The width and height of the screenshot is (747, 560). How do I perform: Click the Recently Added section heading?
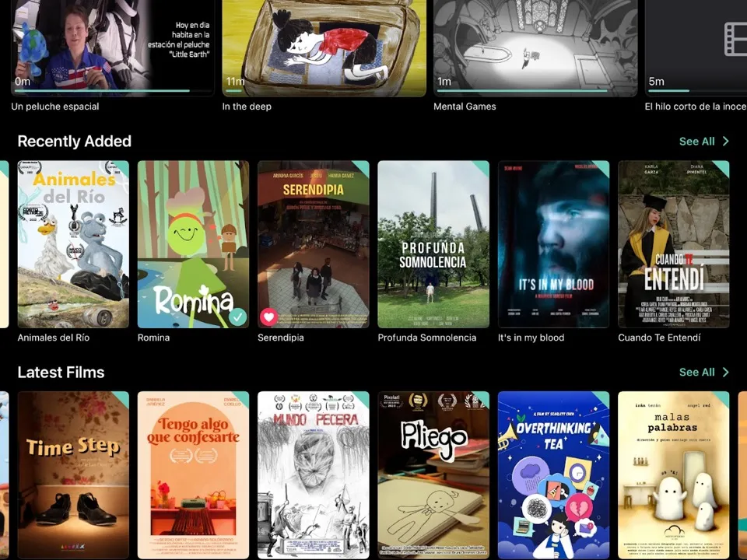pyautogui.click(x=75, y=142)
